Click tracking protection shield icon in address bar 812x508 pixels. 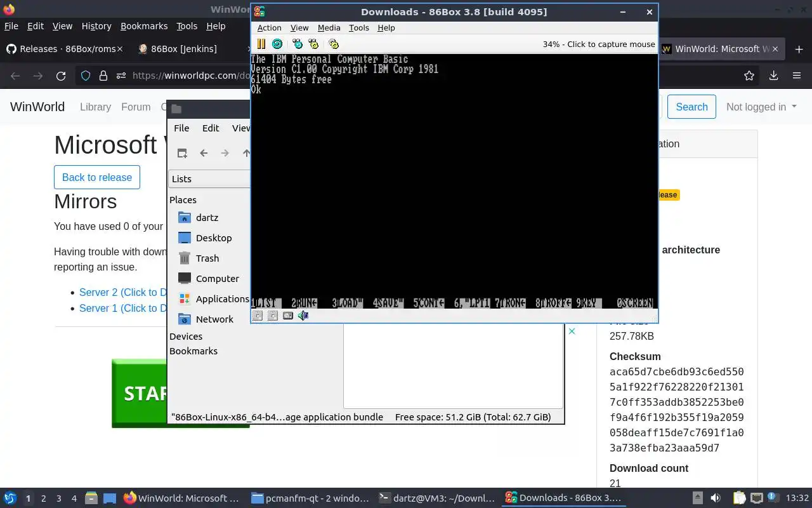click(86, 76)
